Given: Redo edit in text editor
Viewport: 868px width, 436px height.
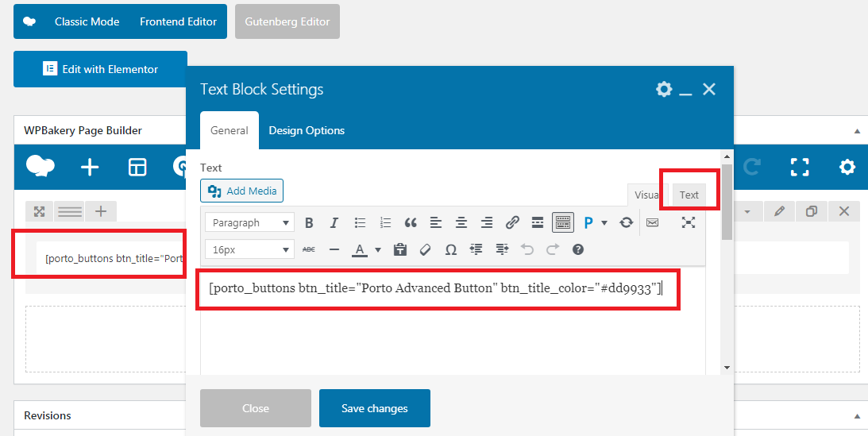Looking at the screenshot, I should click(553, 249).
